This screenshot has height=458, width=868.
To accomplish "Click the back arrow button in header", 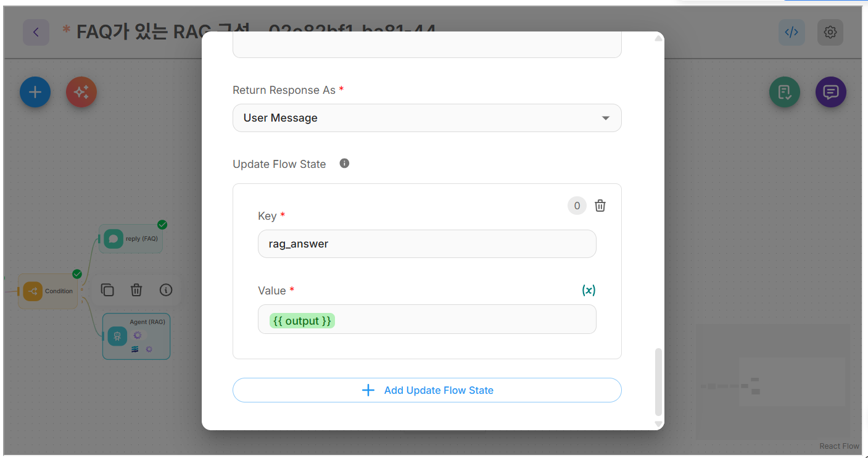I will [x=36, y=32].
